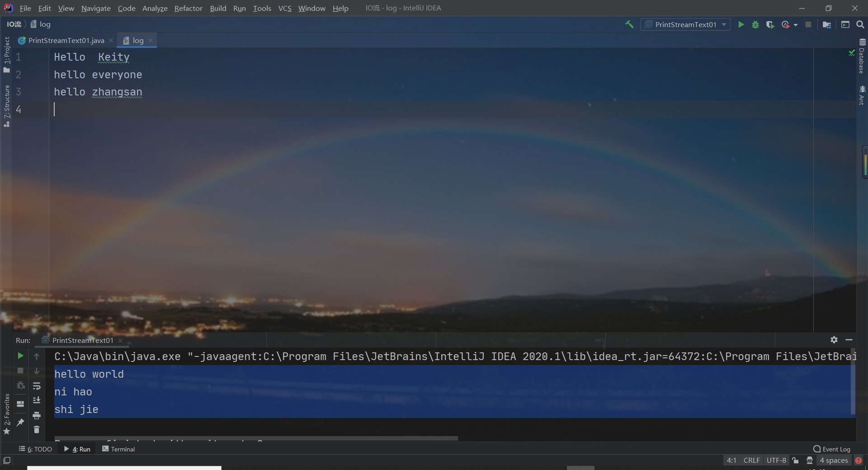868x470 pixels.
Task: Click the inspector hat icon in the status bar
Action: [810, 461]
